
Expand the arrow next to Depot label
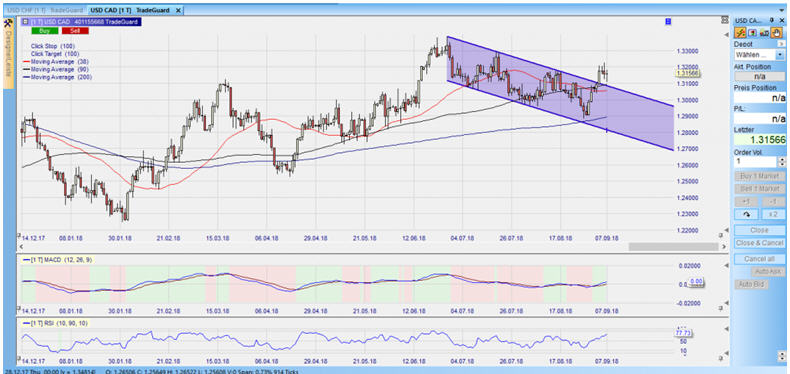[781, 44]
